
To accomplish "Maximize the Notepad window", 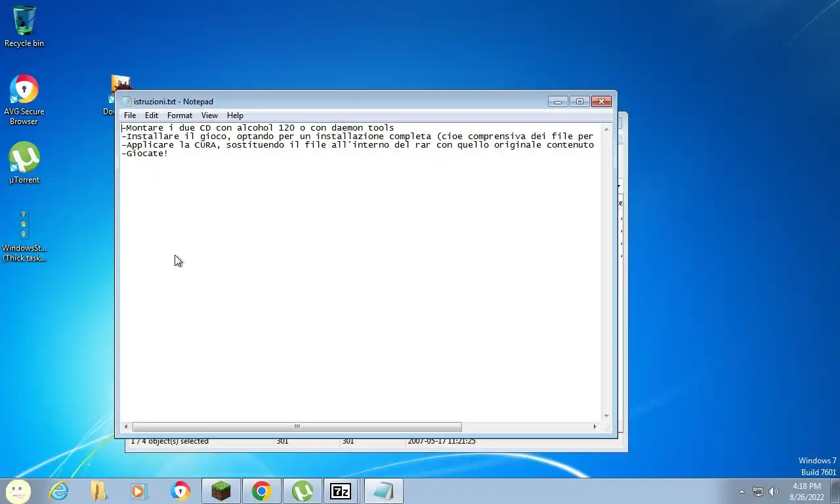I will [x=579, y=101].
